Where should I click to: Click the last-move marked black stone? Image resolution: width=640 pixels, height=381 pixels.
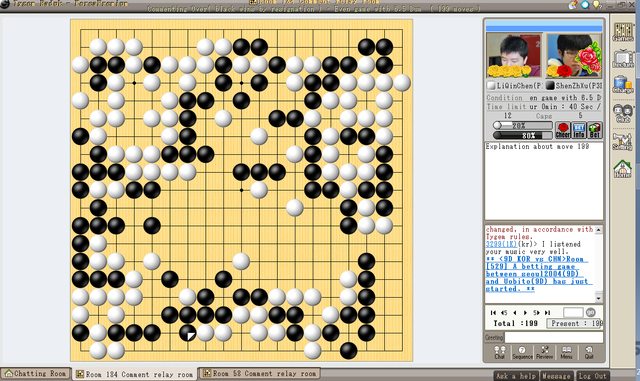click(187, 333)
